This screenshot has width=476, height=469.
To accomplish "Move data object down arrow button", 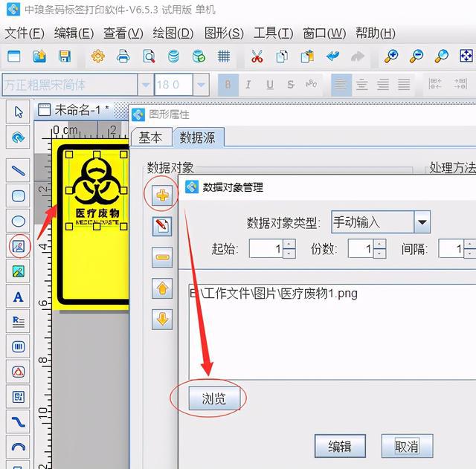I will tap(162, 319).
